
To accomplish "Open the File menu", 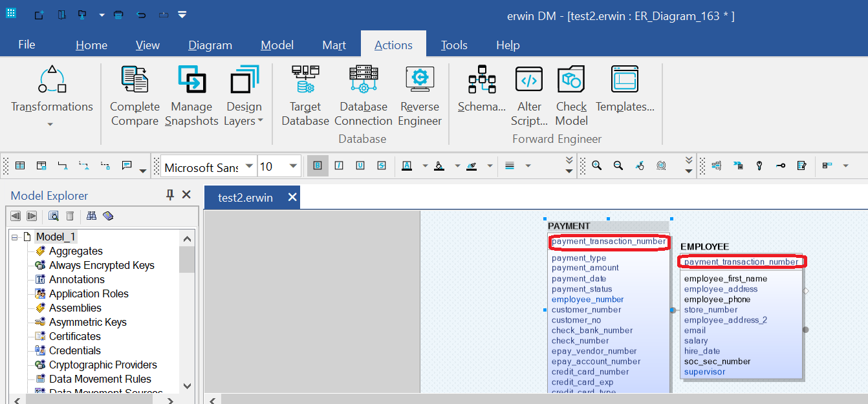I will [x=27, y=45].
